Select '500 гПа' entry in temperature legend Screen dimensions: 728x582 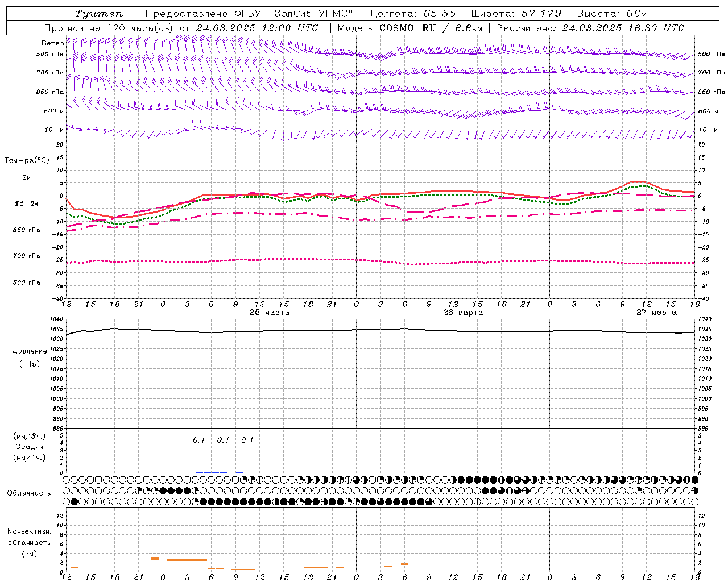27,282
